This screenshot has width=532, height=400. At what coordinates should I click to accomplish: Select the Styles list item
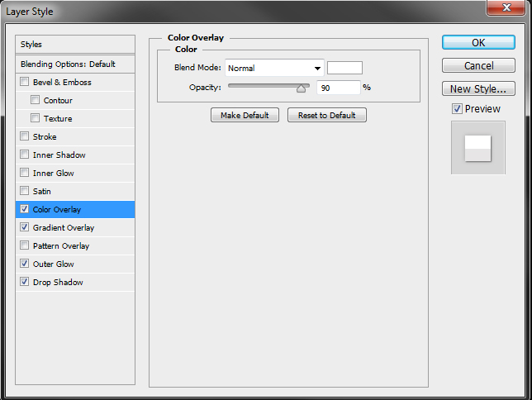(x=75, y=45)
